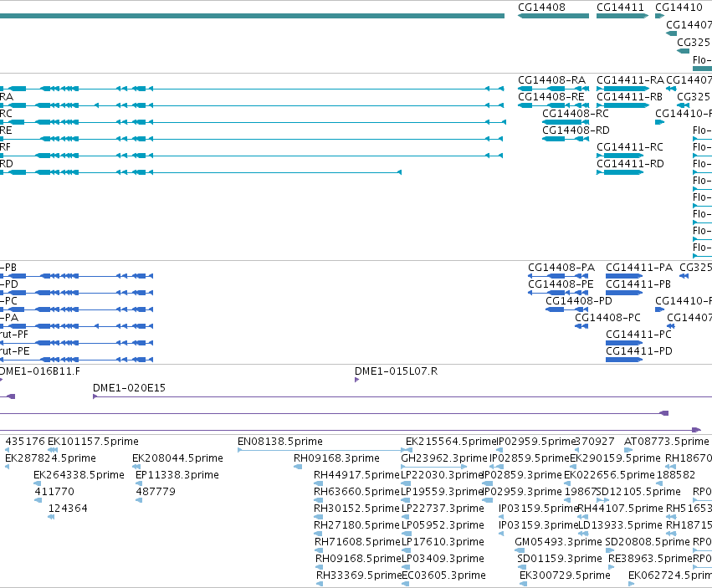Select transcript CG14411-RB
The image size is (712, 588).
tap(622, 105)
